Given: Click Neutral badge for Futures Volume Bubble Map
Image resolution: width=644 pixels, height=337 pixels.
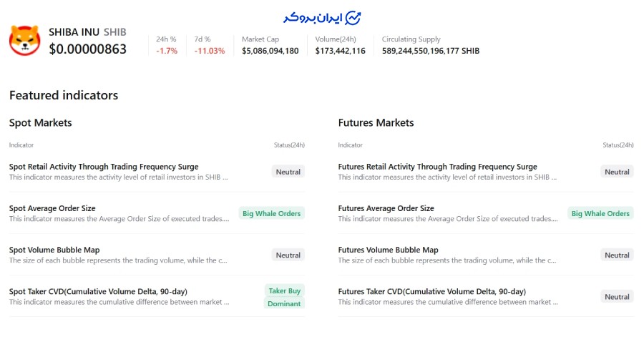Looking at the screenshot, I should [x=617, y=255].
